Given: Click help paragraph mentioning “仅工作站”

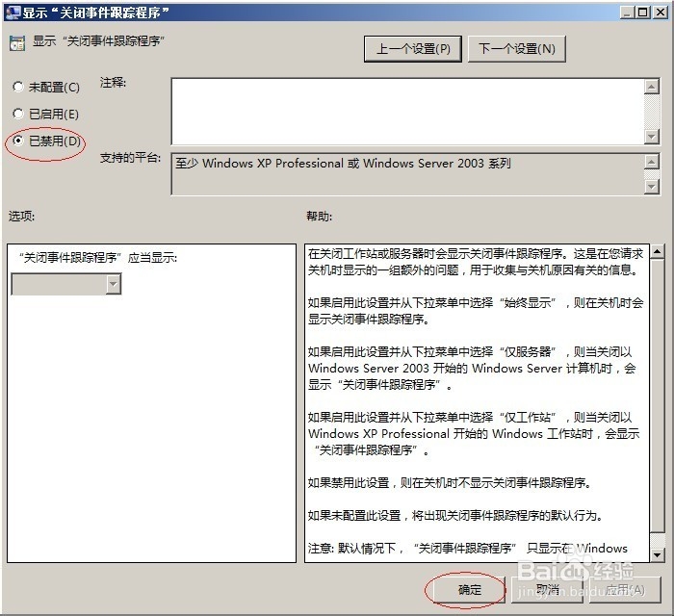Looking at the screenshot, I should click(474, 433).
